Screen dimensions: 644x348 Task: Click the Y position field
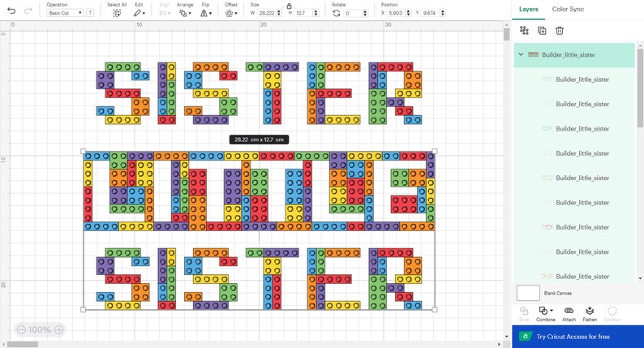(x=431, y=13)
